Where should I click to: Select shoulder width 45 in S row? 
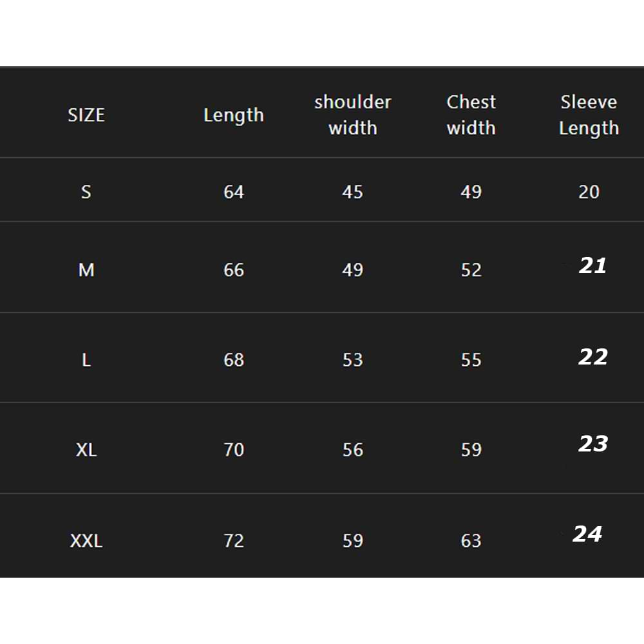pos(352,192)
